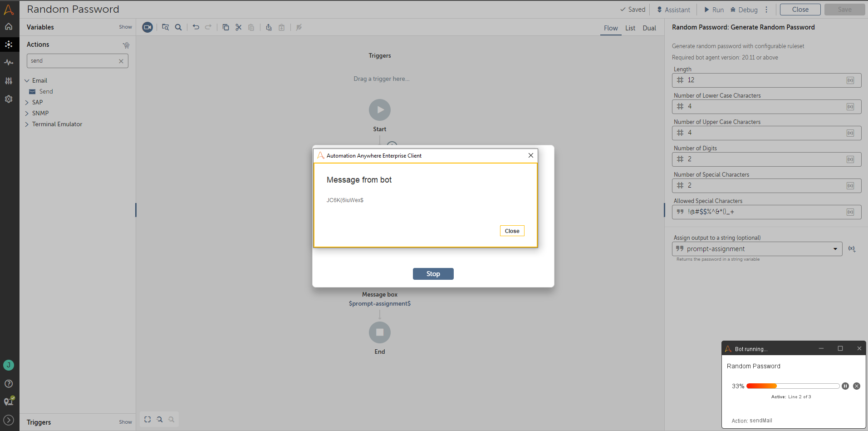
Task: Start the recorder from the toolbar
Action: [x=147, y=27]
